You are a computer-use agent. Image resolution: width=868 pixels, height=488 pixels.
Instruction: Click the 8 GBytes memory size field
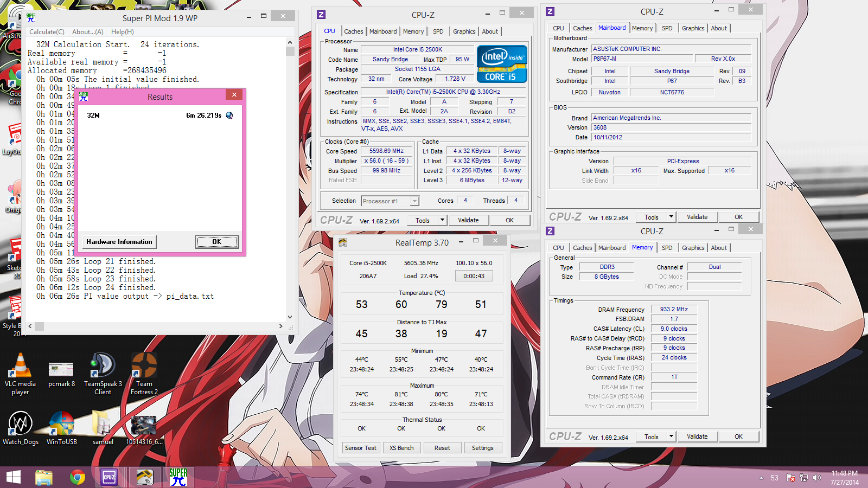pos(607,277)
